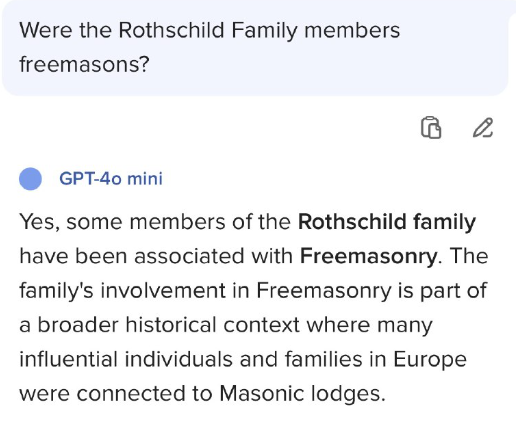Select the user question message bubble
The width and height of the screenshot is (516, 423).
pos(255,48)
